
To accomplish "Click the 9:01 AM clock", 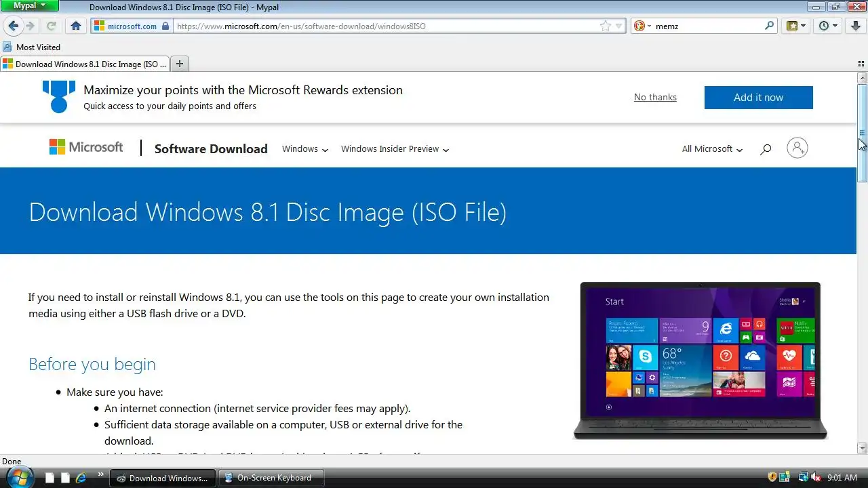I will pyautogui.click(x=842, y=478).
